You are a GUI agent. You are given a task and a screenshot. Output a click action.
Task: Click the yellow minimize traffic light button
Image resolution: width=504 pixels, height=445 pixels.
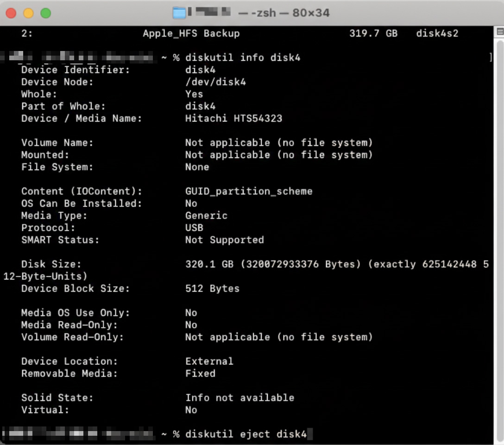pos(28,14)
